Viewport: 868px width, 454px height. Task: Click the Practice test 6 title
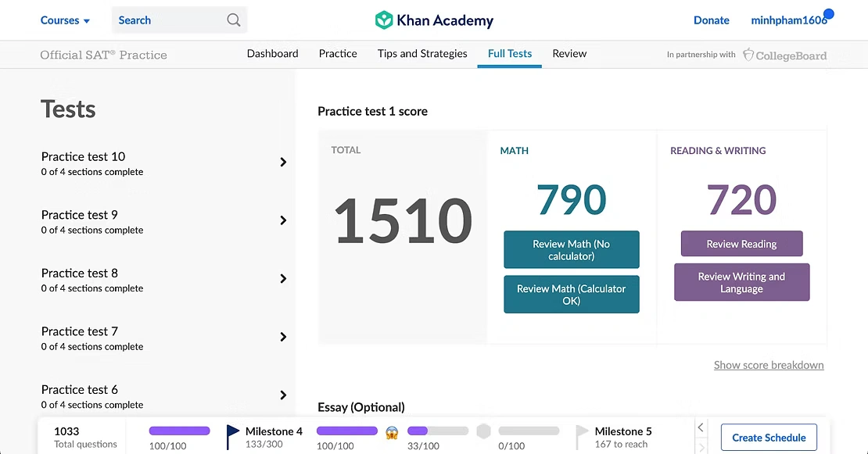pyautogui.click(x=79, y=389)
